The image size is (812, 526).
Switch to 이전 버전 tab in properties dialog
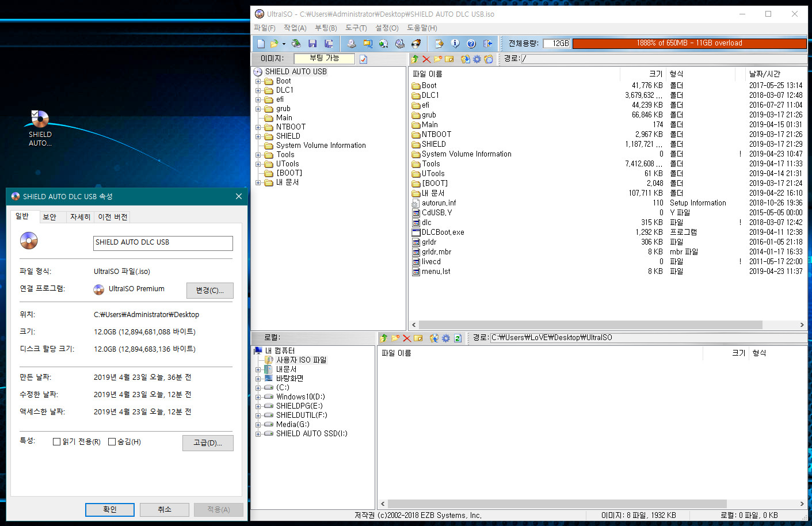(x=113, y=217)
